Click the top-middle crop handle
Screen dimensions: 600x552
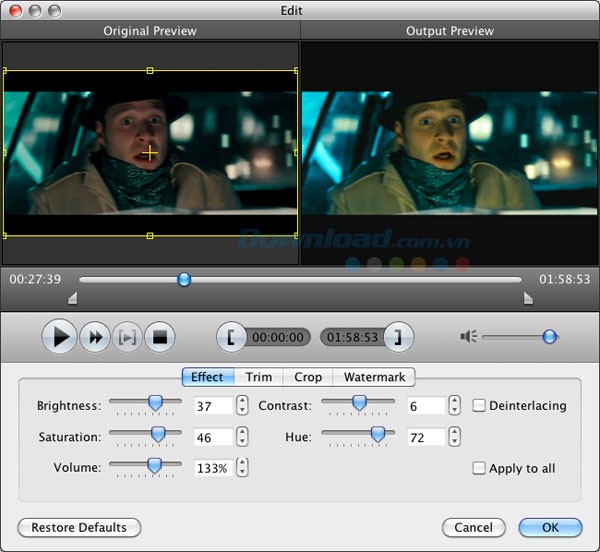click(150, 70)
